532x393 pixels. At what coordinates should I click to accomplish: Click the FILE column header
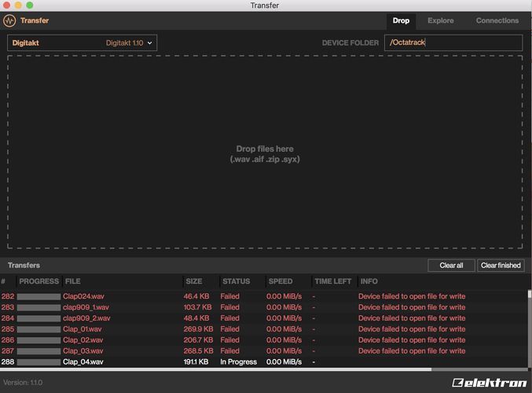(72, 281)
